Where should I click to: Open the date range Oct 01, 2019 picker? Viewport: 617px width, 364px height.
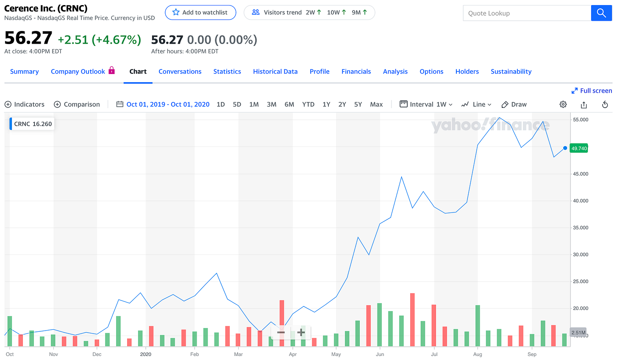168,104
